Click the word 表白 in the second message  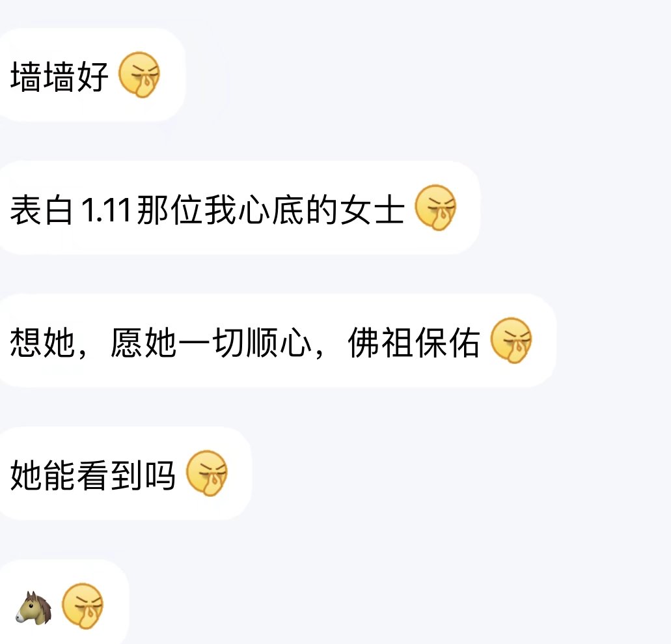coord(41,210)
